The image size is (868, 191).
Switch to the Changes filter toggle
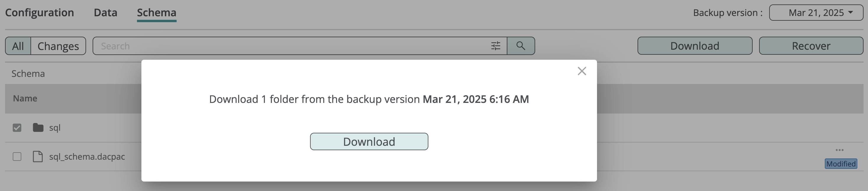coord(58,46)
